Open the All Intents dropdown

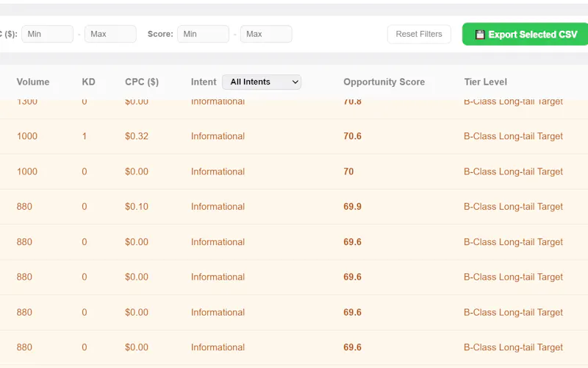click(262, 82)
